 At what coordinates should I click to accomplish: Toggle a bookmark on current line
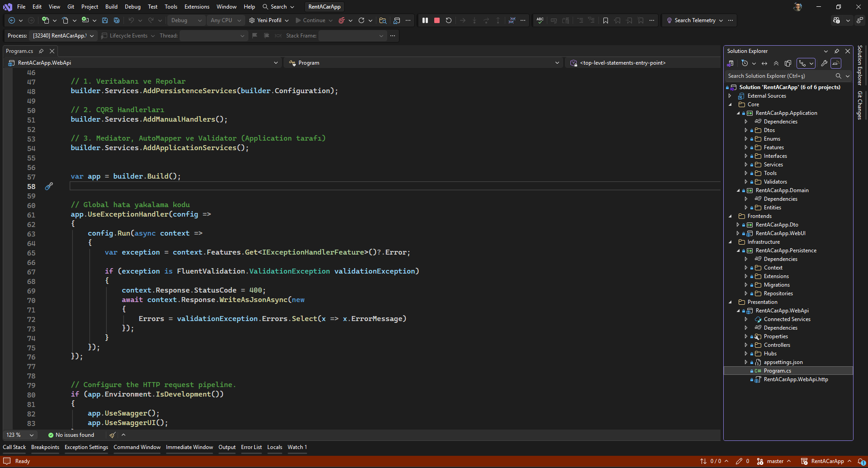tap(606, 20)
